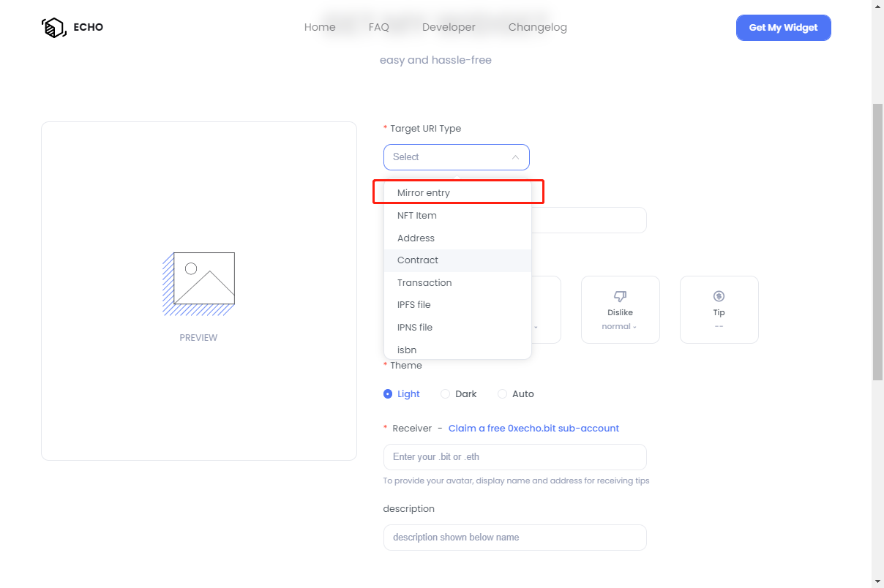884x588 pixels.
Task: Click the Tip dollar coin icon
Action: click(719, 296)
